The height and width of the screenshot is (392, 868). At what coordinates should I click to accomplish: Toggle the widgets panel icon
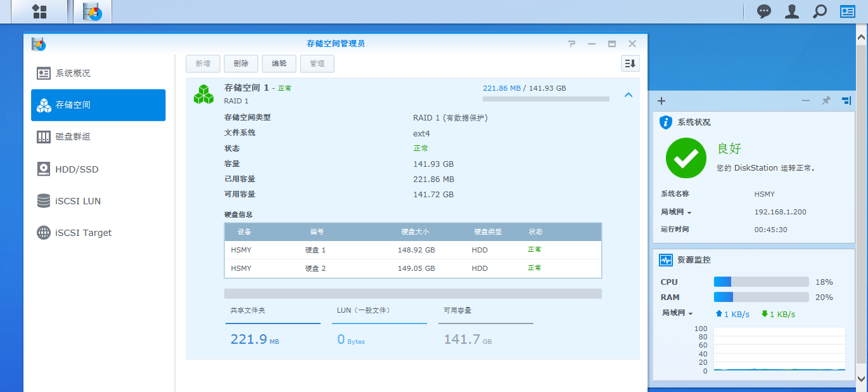click(848, 11)
